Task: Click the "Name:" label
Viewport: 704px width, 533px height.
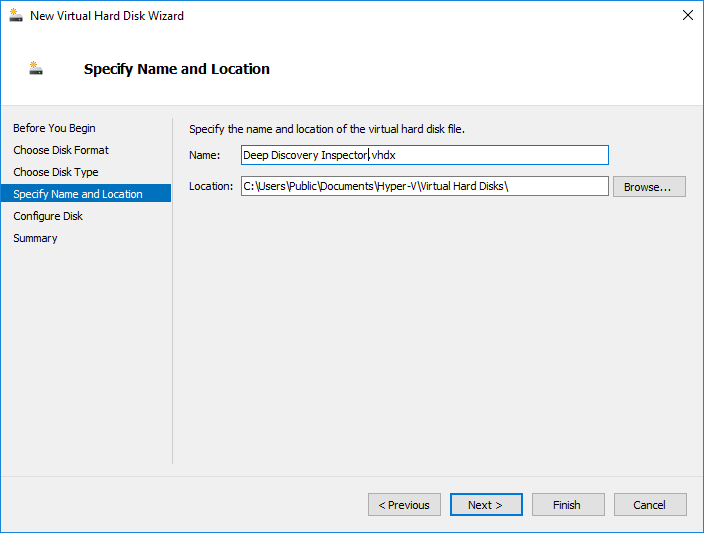Action: (204, 155)
